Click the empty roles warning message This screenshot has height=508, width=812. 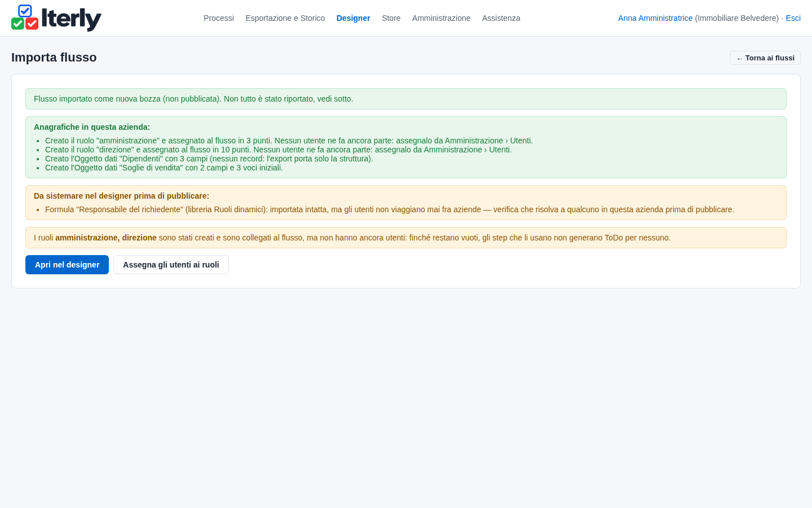click(x=406, y=238)
